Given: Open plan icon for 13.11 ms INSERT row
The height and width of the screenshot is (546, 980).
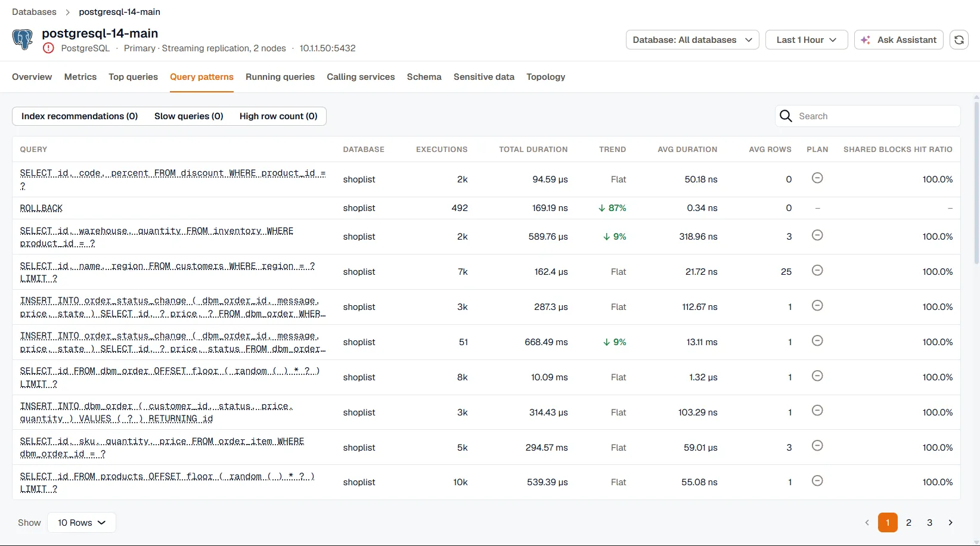Looking at the screenshot, I should pyautogui.click(x=817, y=341).
